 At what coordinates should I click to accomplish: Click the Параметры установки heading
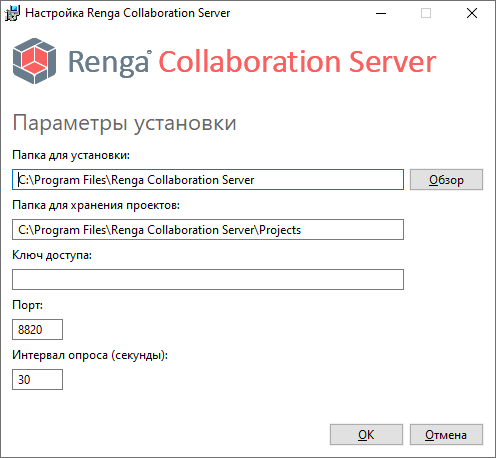(124, 124)
